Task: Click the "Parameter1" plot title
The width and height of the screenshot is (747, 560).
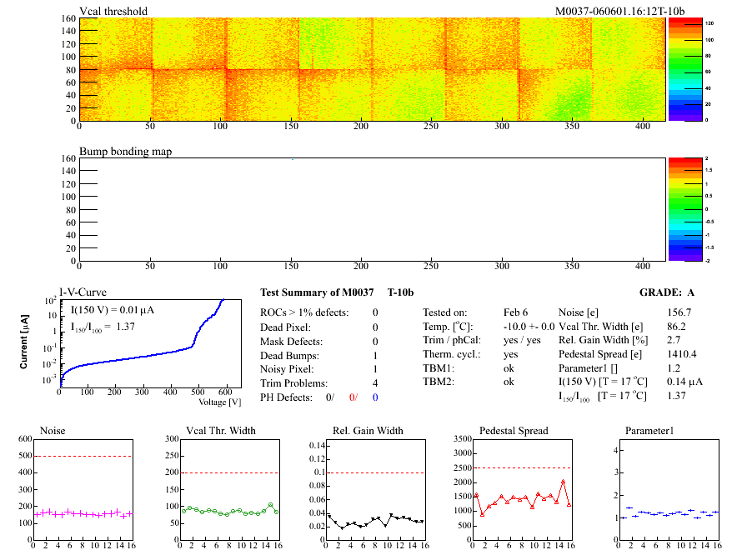Action: [x=649, y=431]
